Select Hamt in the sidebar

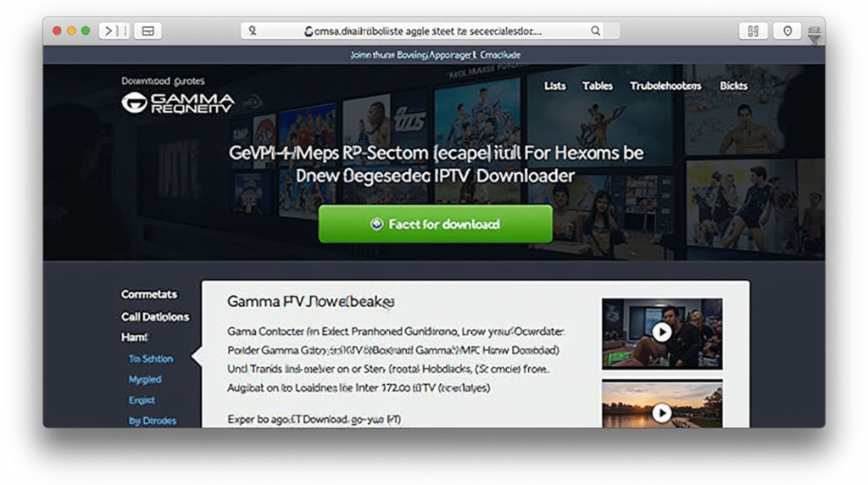point(134,337)
